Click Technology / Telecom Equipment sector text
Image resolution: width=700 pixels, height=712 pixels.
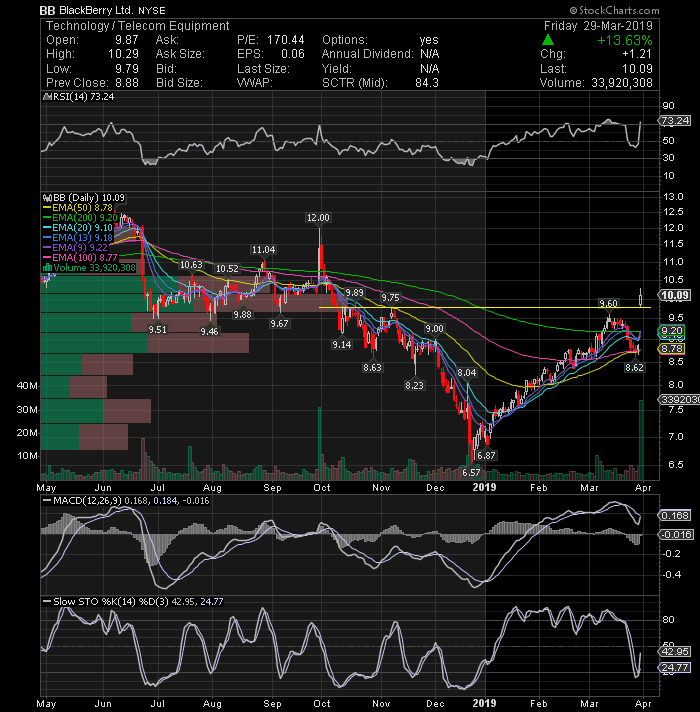(137, 26)
